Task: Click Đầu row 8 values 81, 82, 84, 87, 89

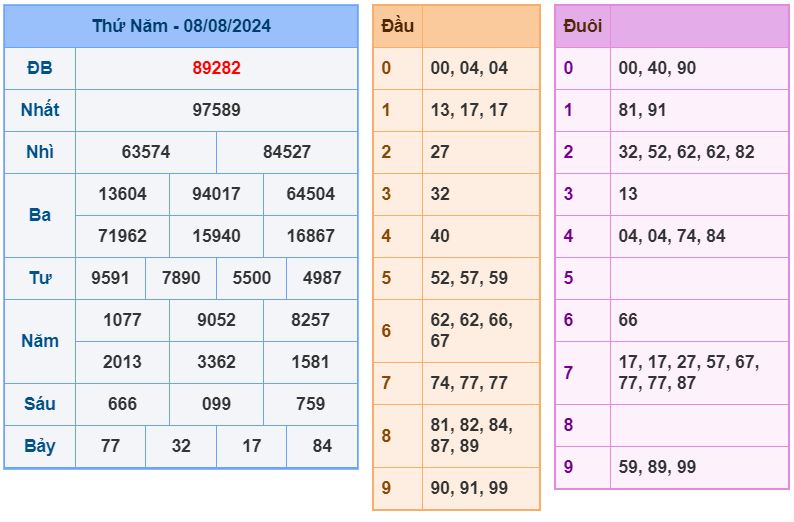Action: click(x=471, y=435)
